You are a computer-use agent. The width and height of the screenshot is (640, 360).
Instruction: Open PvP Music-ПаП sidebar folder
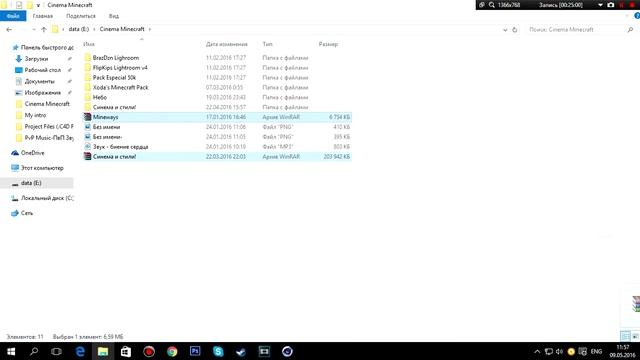point(49,138)
